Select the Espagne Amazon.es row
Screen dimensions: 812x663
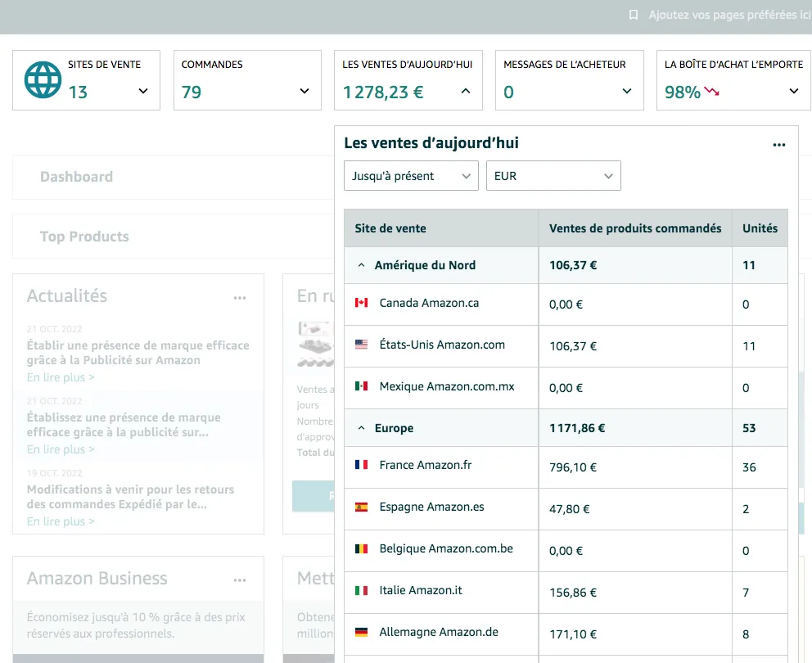(x=566, y=508)
